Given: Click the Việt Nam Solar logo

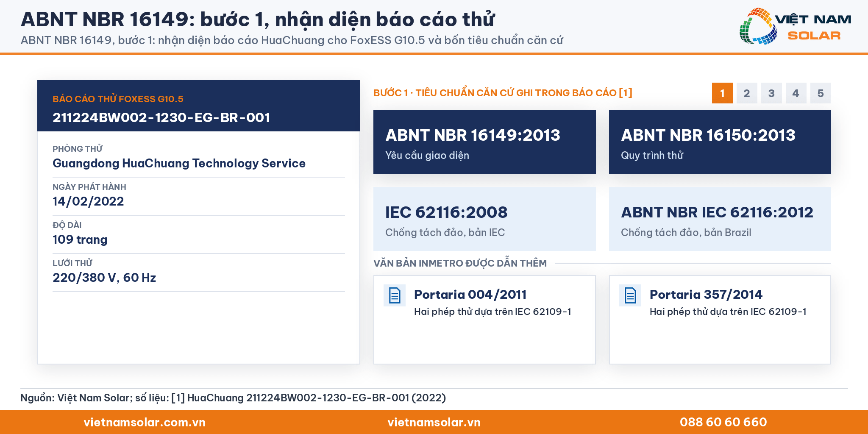Looking at the screenshot, I should [x=795, y=26].
